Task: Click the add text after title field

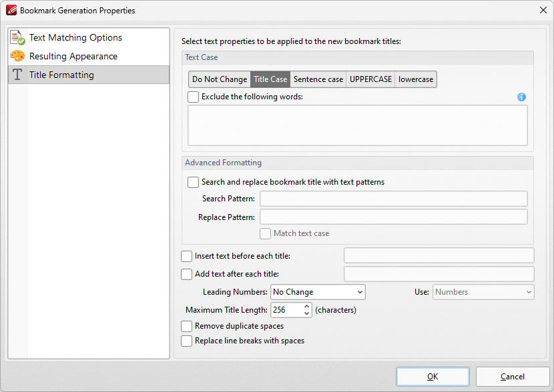Action: 439,274
